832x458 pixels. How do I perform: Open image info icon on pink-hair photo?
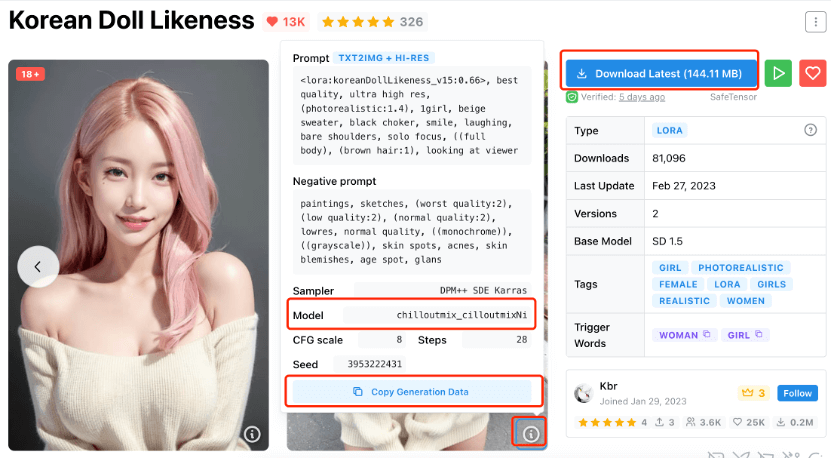coord(252,434)
